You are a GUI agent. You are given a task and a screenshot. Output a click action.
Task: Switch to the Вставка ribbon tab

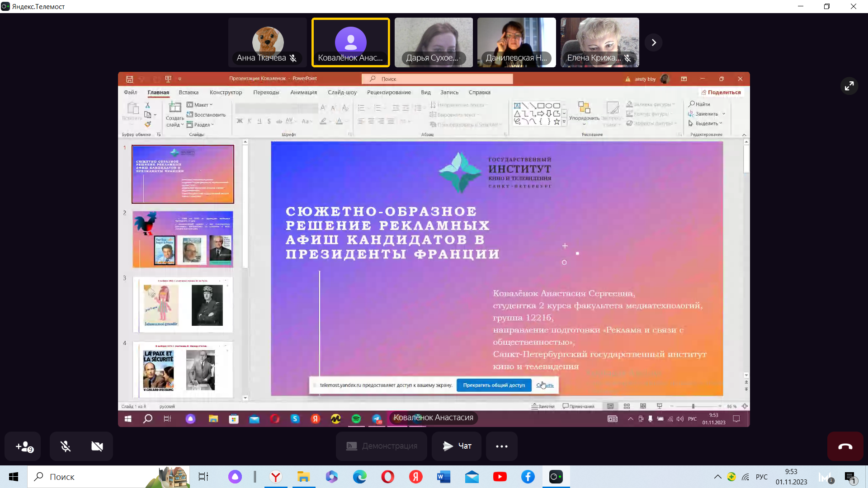[189, 92]
